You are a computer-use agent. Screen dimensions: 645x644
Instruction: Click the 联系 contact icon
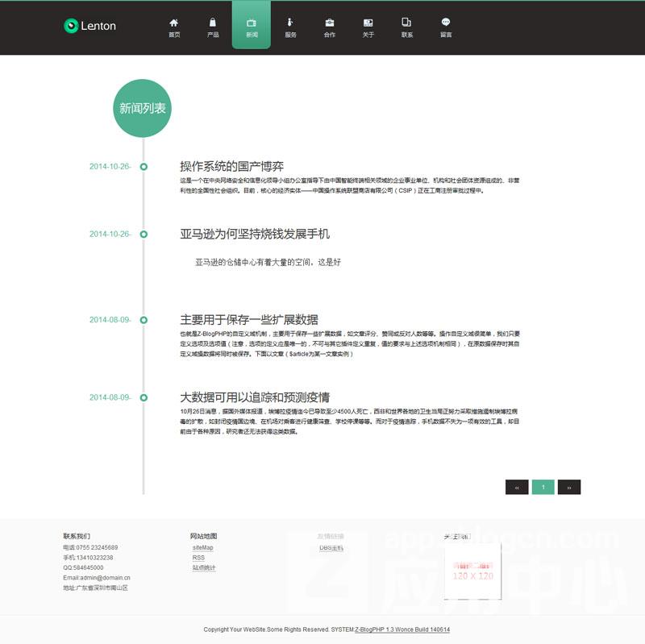[407, 23]
